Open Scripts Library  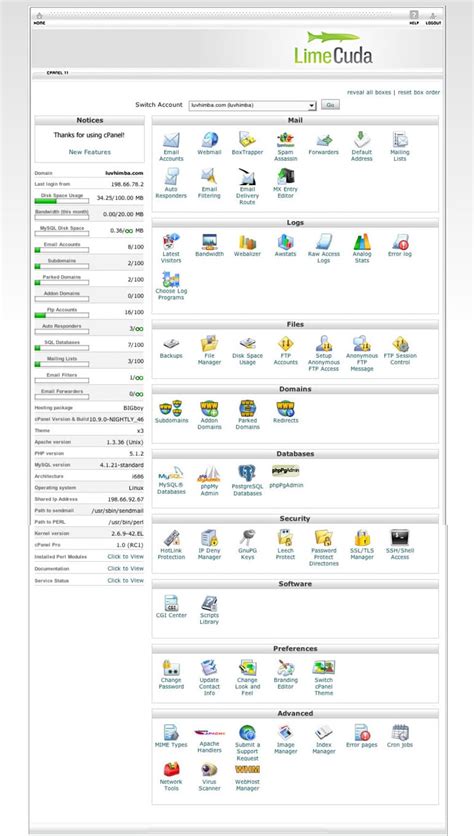pos(209,610)
